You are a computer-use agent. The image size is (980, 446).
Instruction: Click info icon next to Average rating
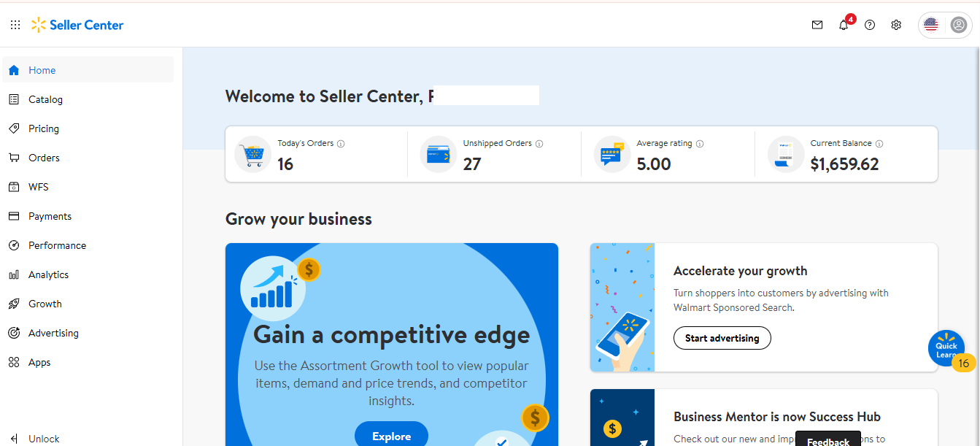click(x=700, y=144)
